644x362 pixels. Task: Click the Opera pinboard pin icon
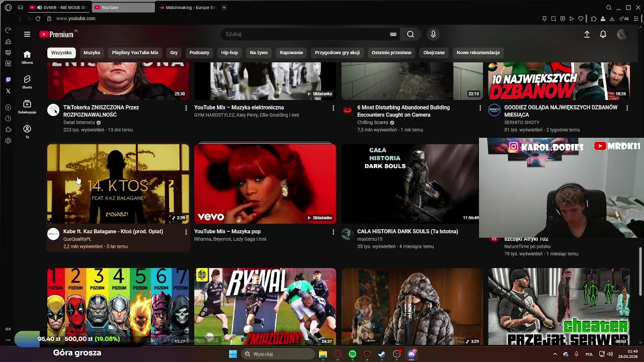544,19
